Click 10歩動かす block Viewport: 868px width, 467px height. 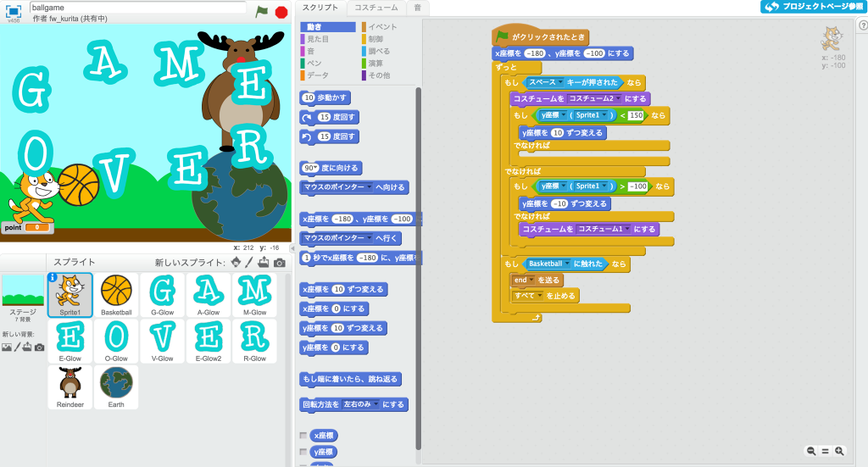[325, 98]
